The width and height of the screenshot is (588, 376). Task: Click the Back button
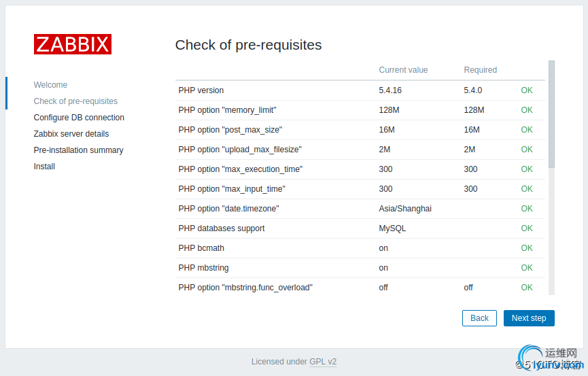[479, 318]
